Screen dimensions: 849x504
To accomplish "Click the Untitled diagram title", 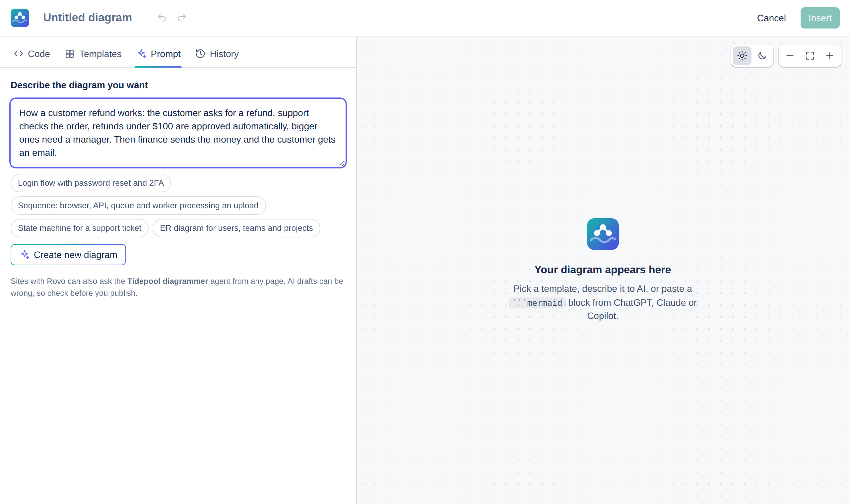I will (x=88, y=18).
